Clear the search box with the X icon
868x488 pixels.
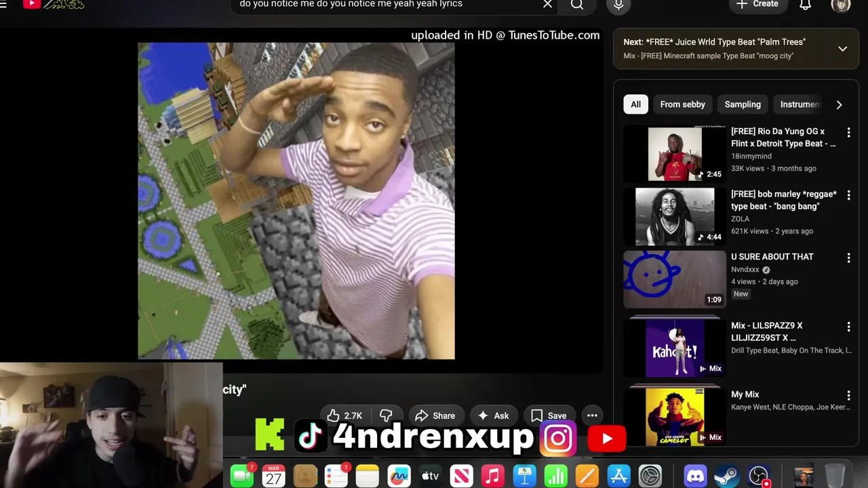point(548,5)
